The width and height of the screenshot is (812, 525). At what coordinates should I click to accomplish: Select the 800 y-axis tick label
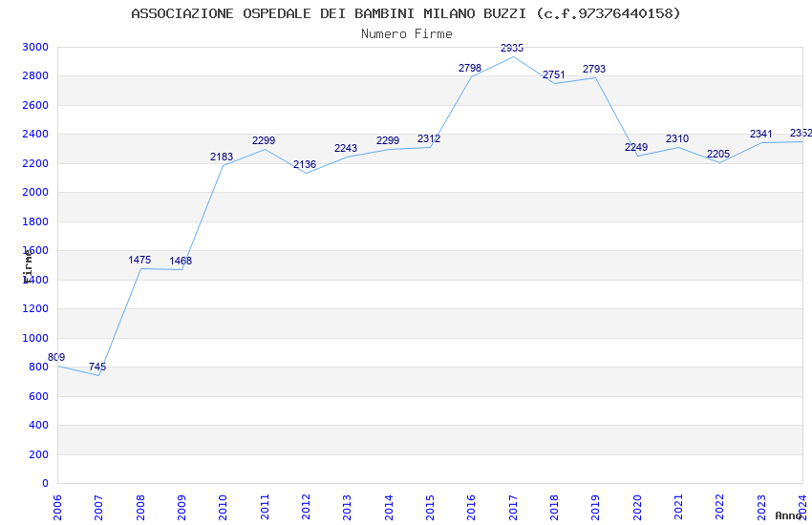coord(39,367)
